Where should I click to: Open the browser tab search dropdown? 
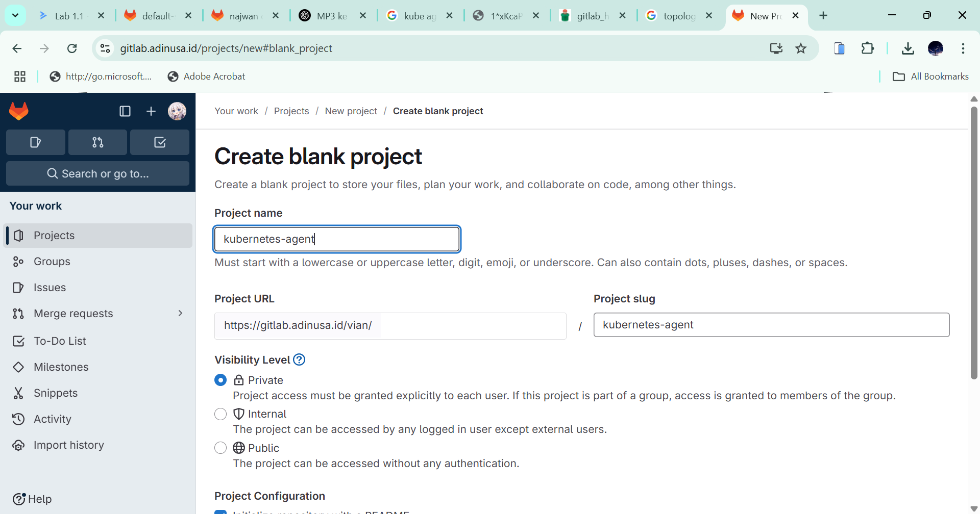(15, 15)
